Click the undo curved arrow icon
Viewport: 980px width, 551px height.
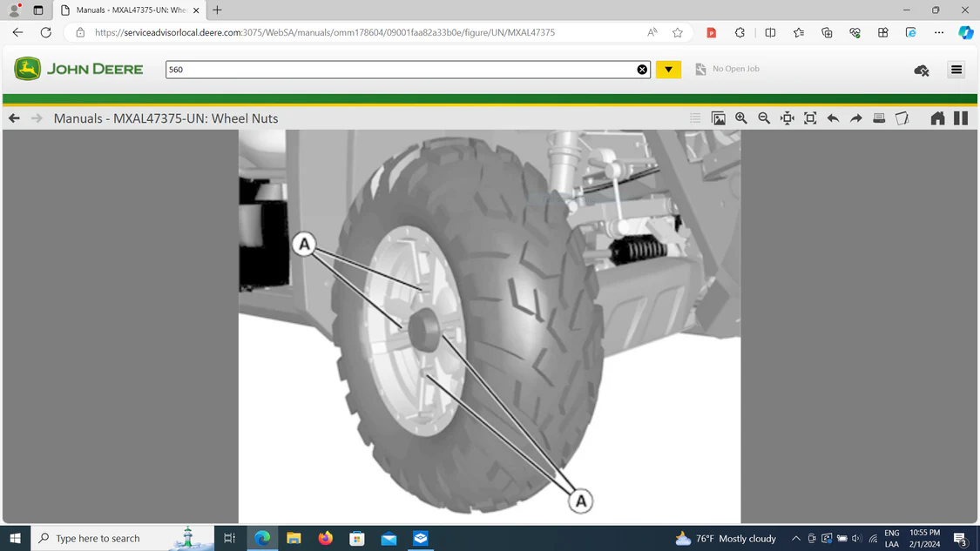coord(833,118)
